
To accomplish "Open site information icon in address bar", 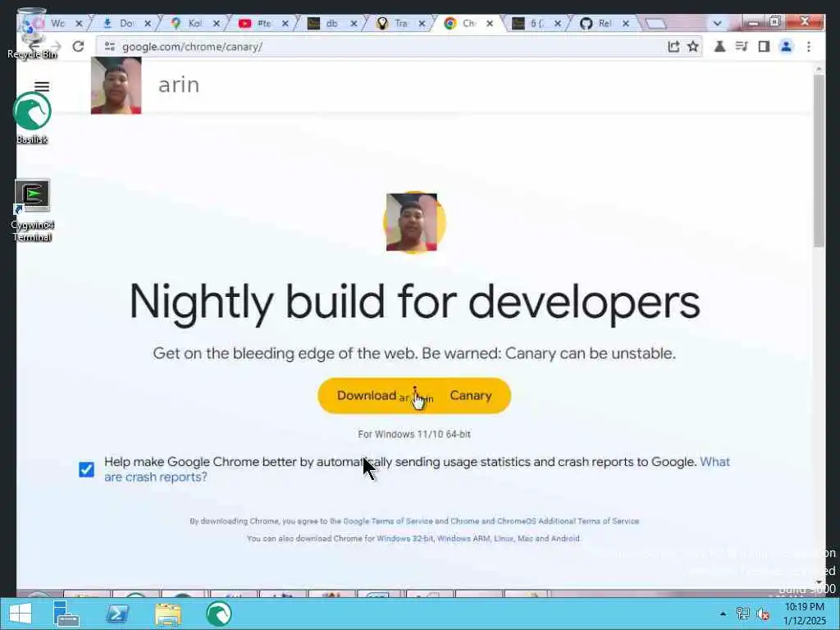I will [x=110, y=47].
